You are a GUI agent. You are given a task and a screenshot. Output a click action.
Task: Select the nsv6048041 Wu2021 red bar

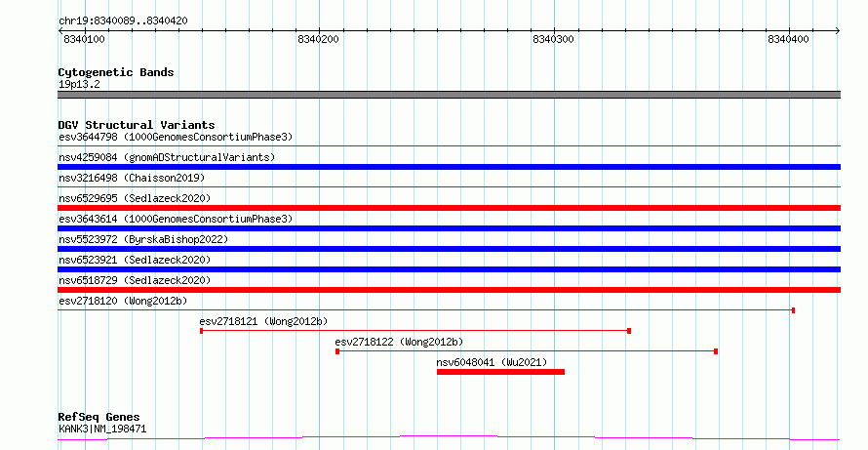click(500, 372)
